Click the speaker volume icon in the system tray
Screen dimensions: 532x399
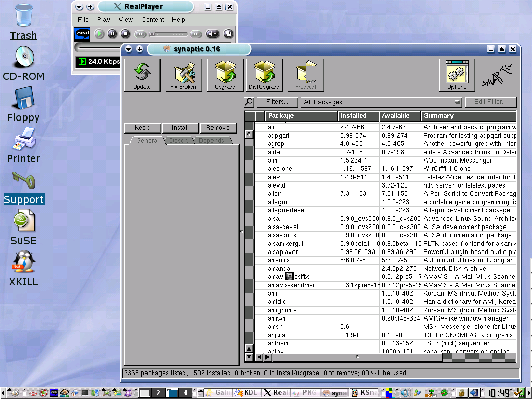[406, 393]
